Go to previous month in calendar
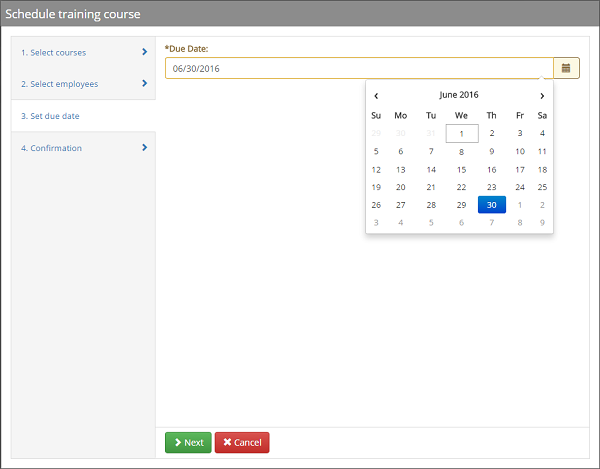The height and width of the screenshot is (469, 600). [376, 96]
